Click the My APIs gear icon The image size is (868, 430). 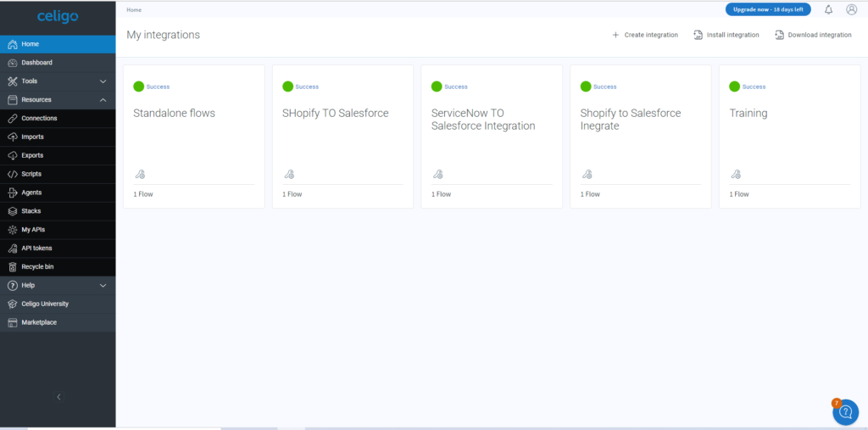pos(13,230)
